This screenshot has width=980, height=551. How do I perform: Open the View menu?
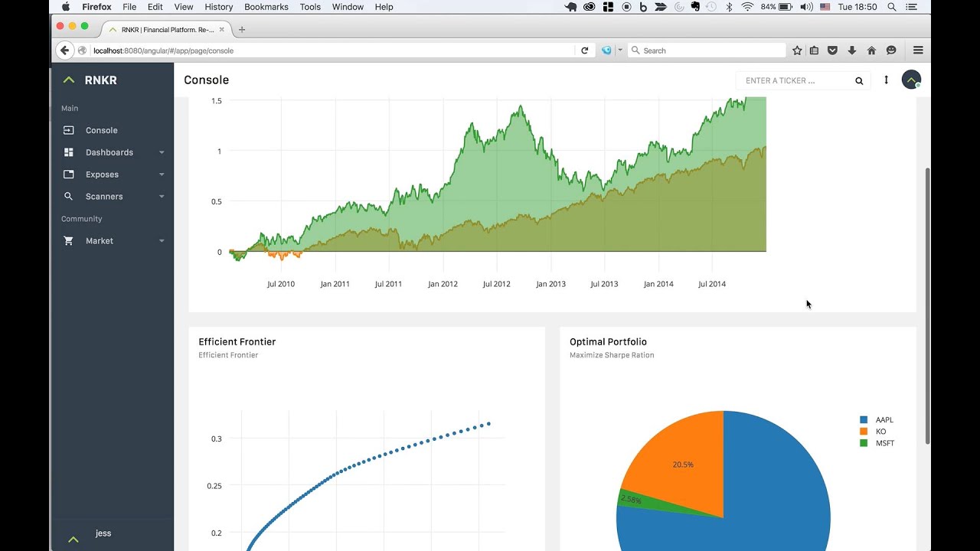184,7
